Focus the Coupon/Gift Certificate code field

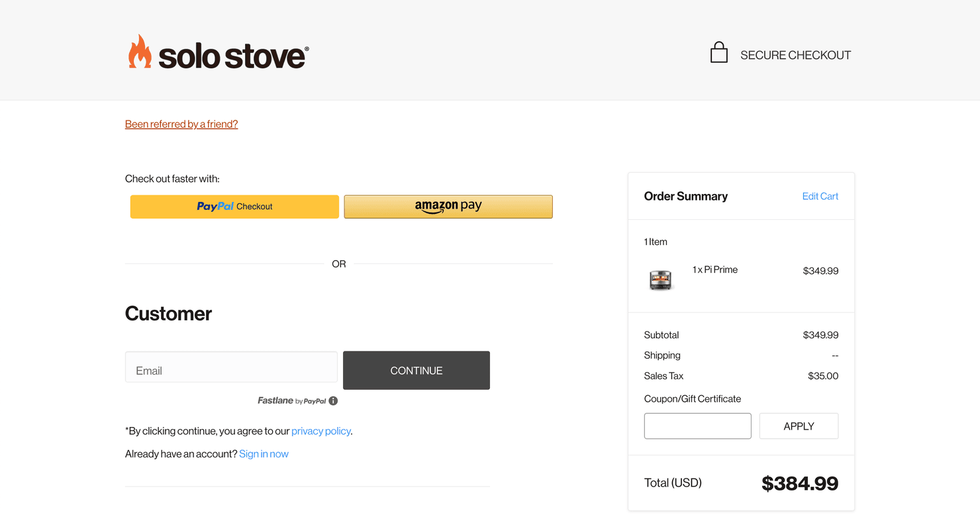(697, 426)
